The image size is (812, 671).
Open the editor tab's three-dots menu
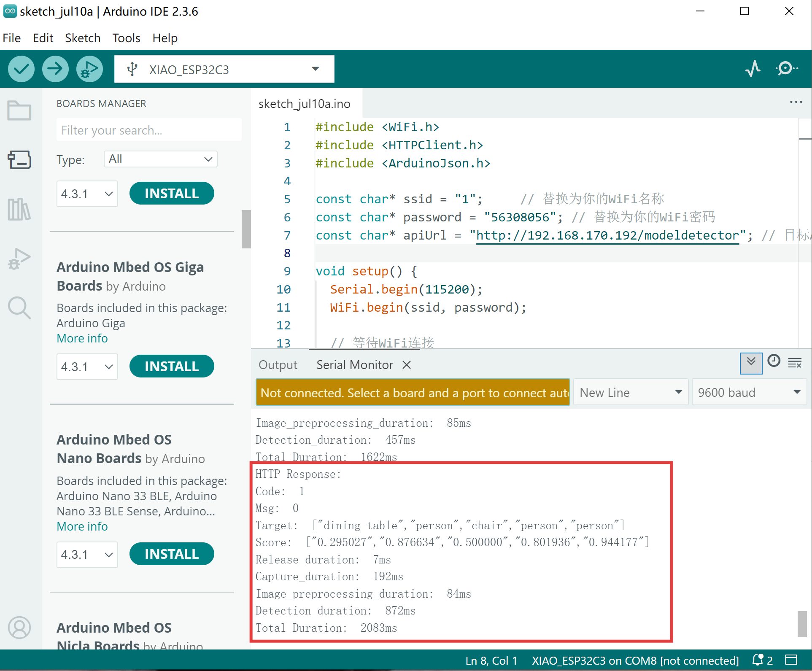pyautogui.click(x=796, y=102)
